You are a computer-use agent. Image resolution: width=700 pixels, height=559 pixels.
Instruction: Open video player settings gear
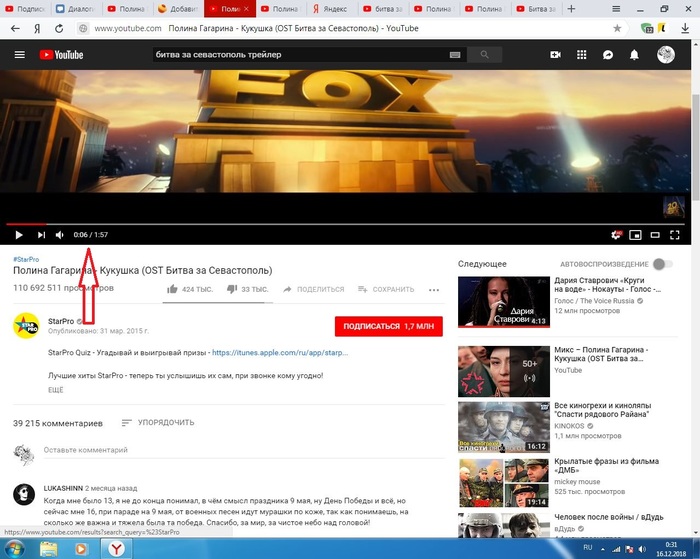[x=617, y=235]
